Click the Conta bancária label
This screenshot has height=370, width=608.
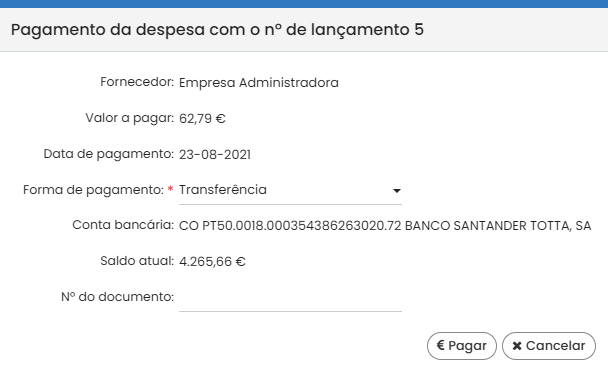[123, 225]
